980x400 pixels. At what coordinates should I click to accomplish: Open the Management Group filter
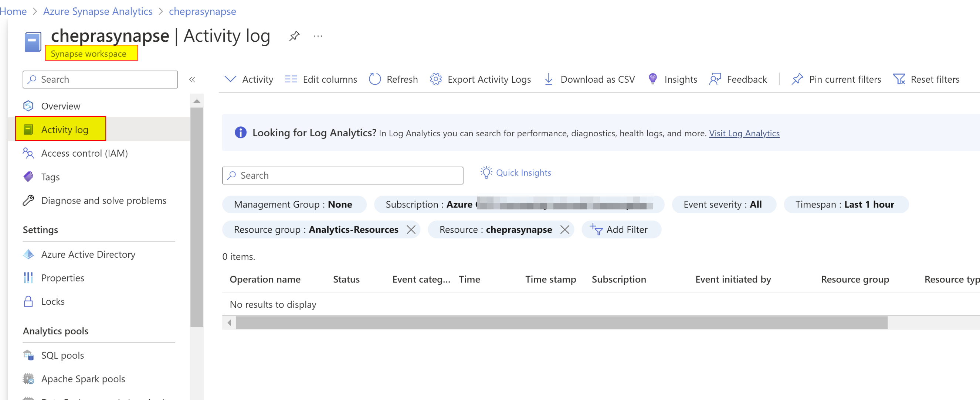click(294, 205)
